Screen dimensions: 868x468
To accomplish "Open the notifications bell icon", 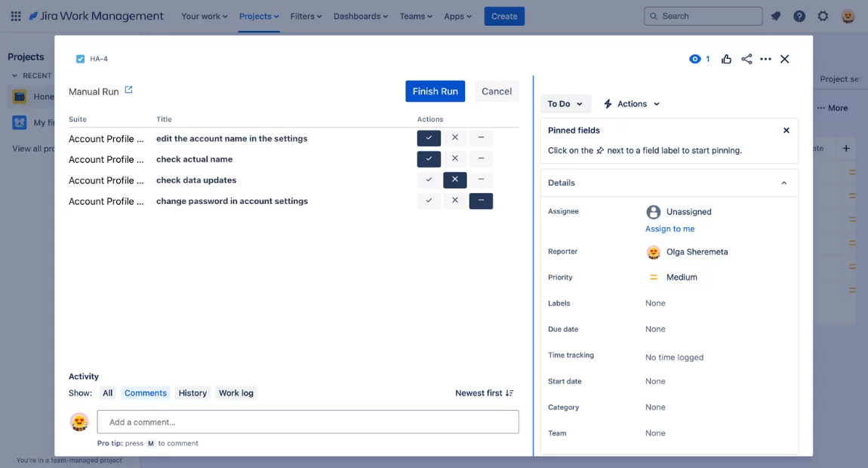I will point(775,16).
